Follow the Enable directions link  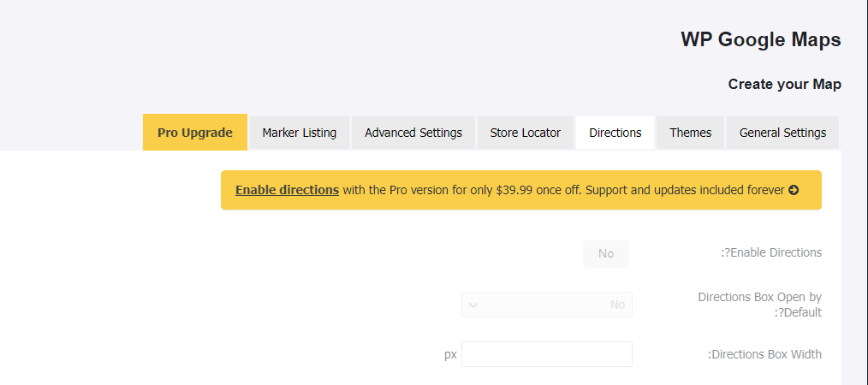[287, 190]
